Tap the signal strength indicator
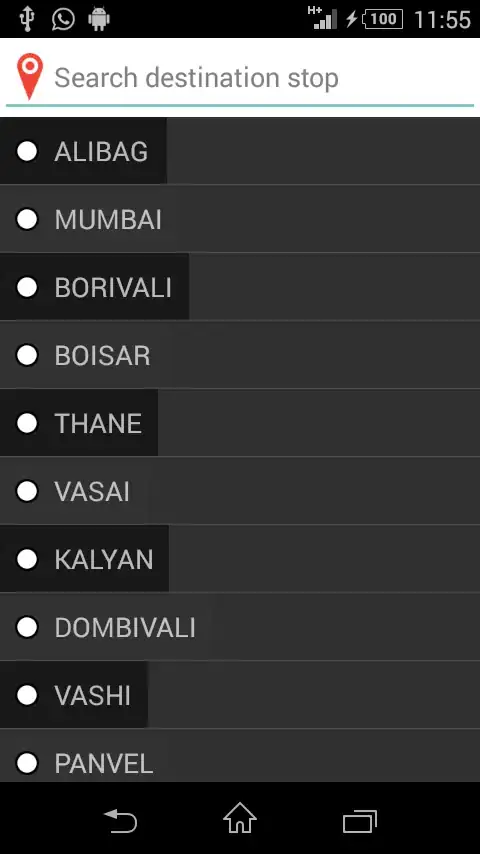This screenshot has height=854, width=480. click(x=323, y=18)
